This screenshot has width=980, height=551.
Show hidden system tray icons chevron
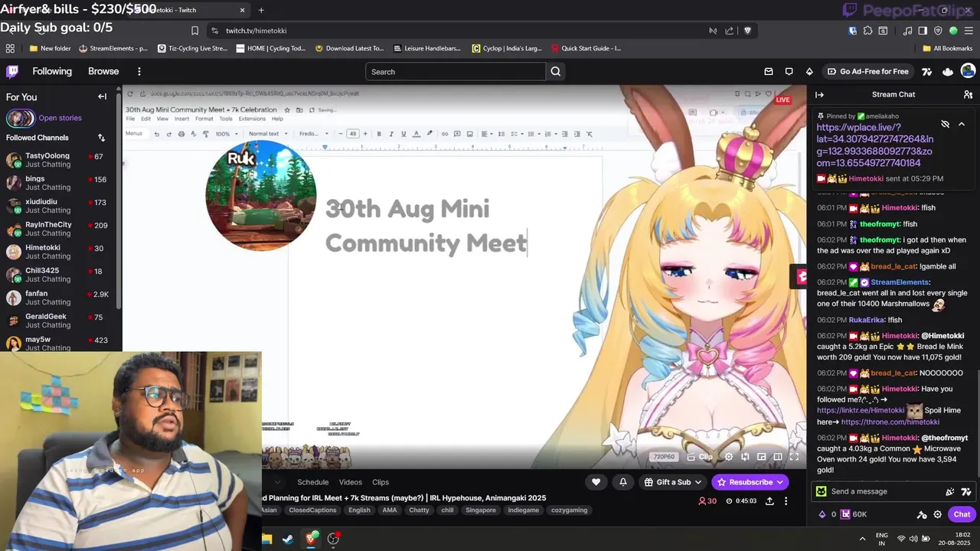[862, 539]
